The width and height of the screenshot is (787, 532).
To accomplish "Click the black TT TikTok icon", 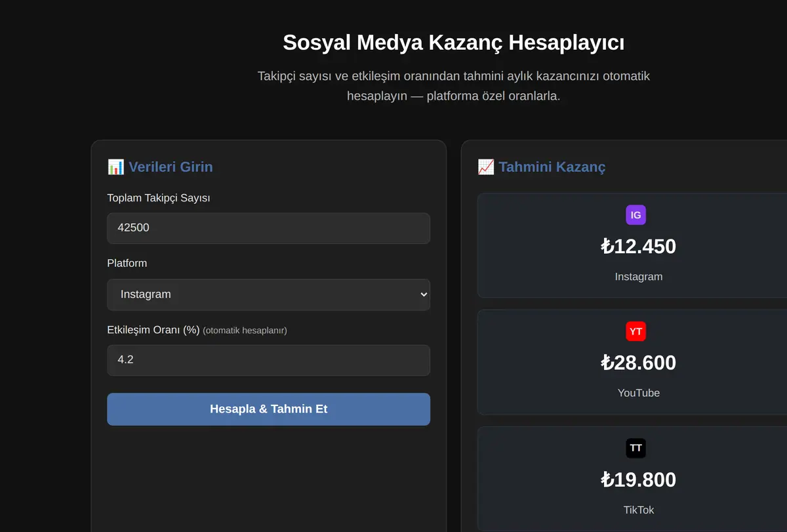I will click(x=636, y=448).
